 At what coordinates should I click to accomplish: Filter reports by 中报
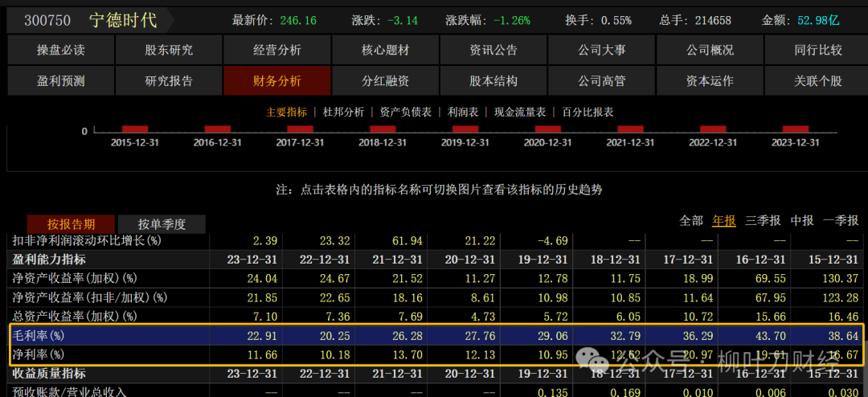(x=802, y=220)
